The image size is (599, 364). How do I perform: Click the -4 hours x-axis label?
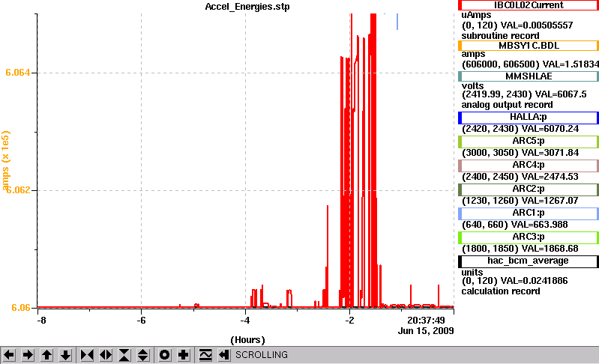coord(245,321)
